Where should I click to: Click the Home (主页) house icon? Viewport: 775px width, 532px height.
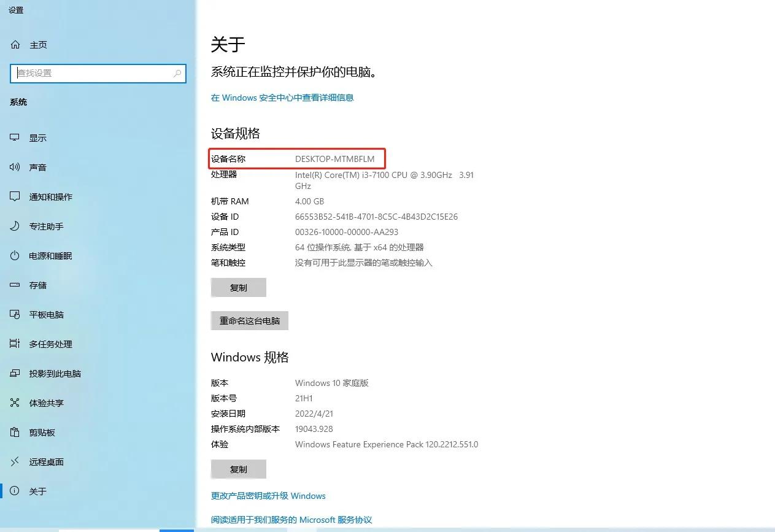tap(15, 45)
